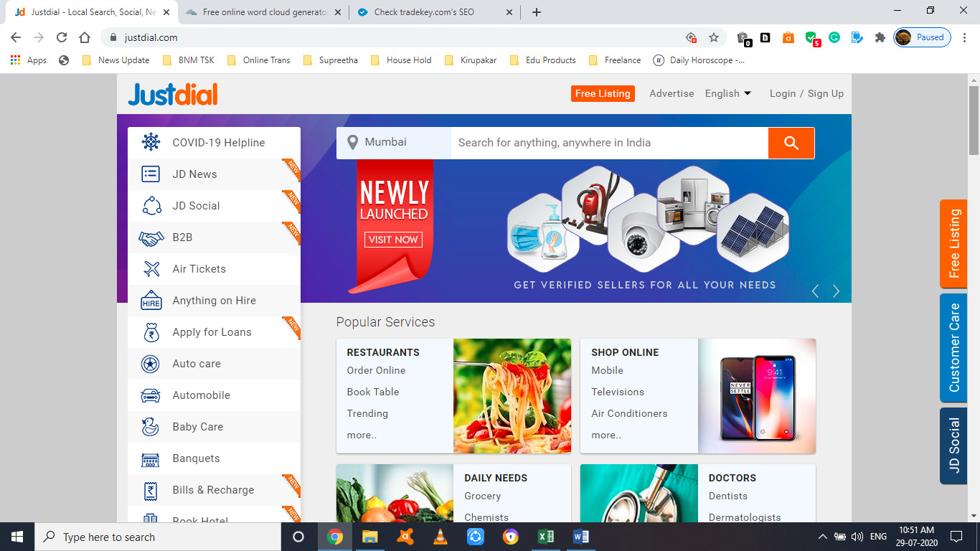Click the orange search magnifier icon
Image resolution: width=980 pixels, height=551 pixels.
coord(791,143)
